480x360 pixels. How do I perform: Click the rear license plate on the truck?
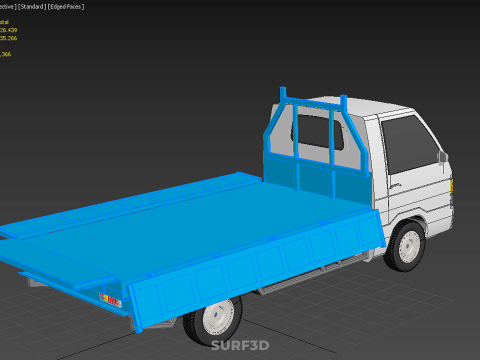[x=111, y=300]
